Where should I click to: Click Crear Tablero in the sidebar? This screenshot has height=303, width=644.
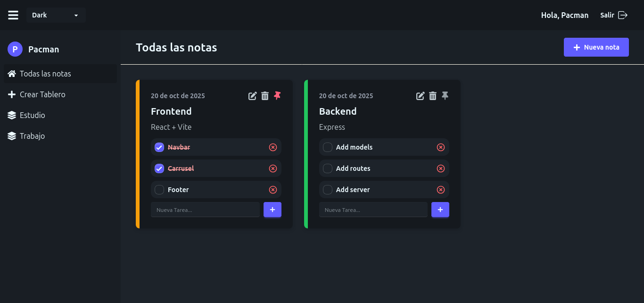click(x=42, y=94)
